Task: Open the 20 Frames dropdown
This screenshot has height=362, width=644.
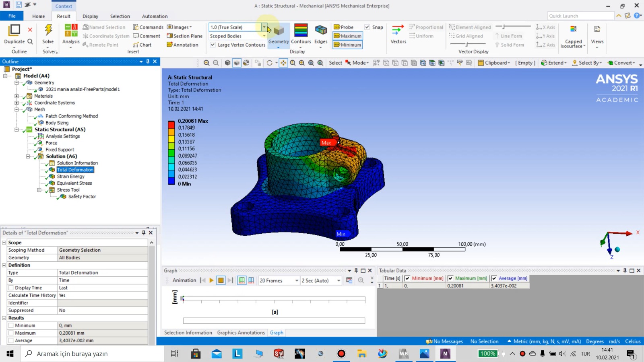Action: coord(297,281)
